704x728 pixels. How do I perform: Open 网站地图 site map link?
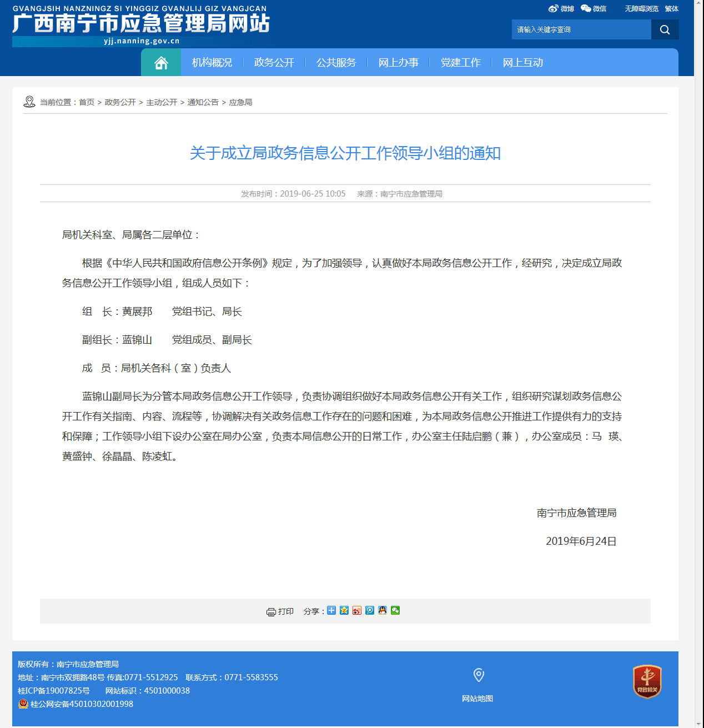pyautogui.click(x=477, y=699)
